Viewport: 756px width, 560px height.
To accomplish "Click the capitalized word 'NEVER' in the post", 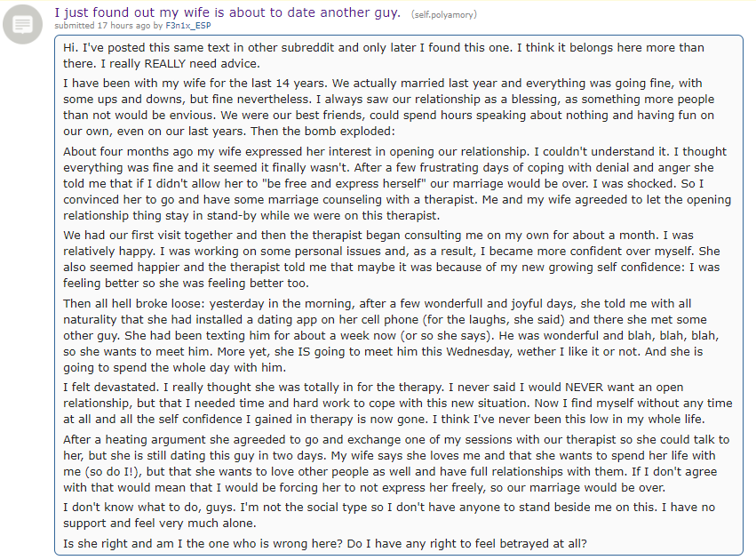I will 584,388.
